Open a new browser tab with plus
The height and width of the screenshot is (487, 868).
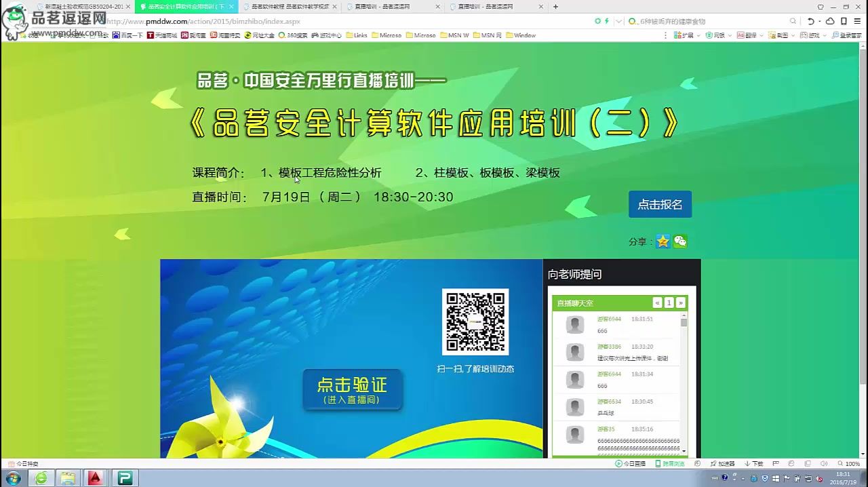pyautogui.click(x=555, y=7)
